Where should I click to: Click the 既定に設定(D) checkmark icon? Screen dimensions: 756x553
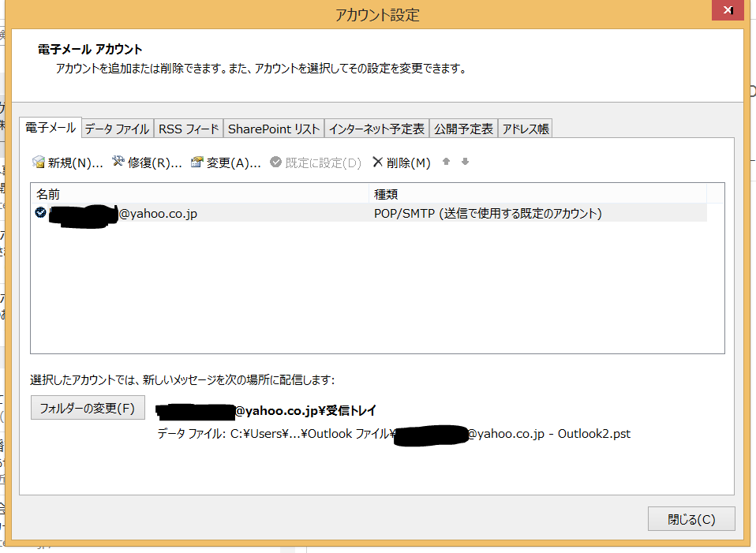click(275, 162)
